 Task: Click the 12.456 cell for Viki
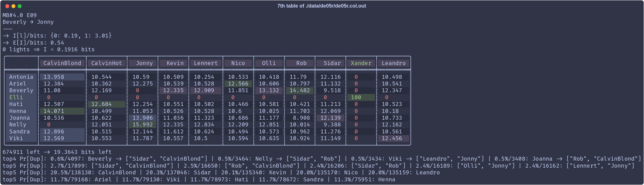(x=394, y=138)
